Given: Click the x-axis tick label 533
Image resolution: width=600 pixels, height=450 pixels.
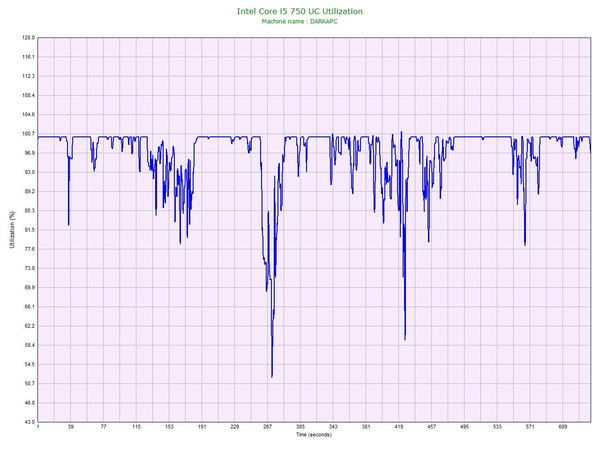Looking at the screenshot, I should (497, 427).
